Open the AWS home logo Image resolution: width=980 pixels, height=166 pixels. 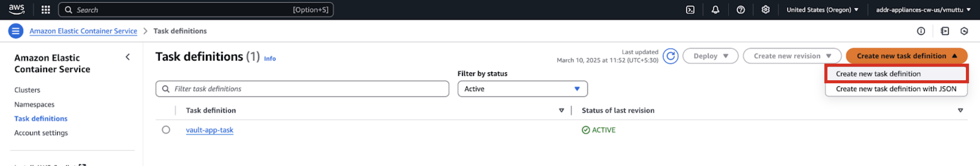(16, 9)
